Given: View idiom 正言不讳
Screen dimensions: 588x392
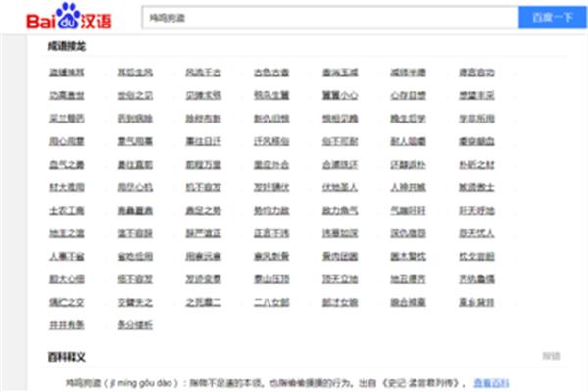Looking at the screenshot, I should point(271,233).
